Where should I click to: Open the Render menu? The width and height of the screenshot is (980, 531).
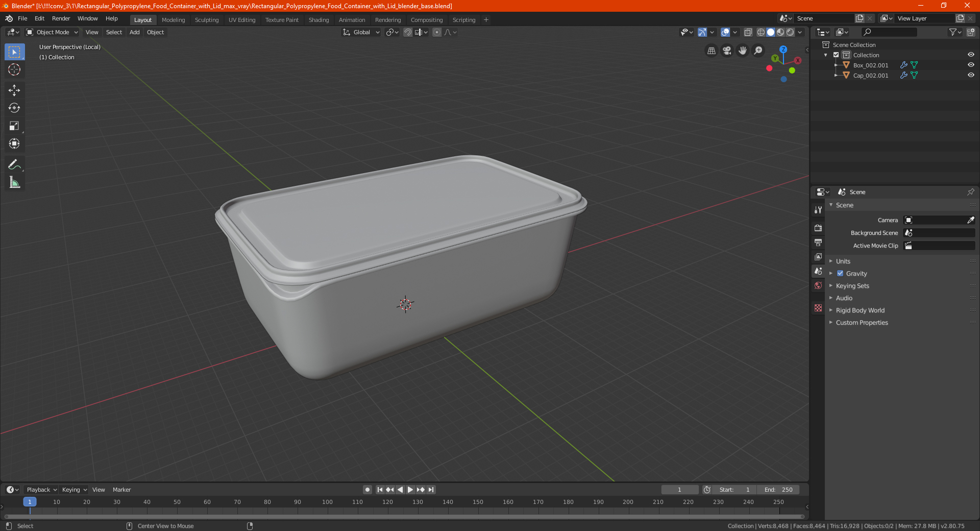pyautogui.click(x=61, y=18)
